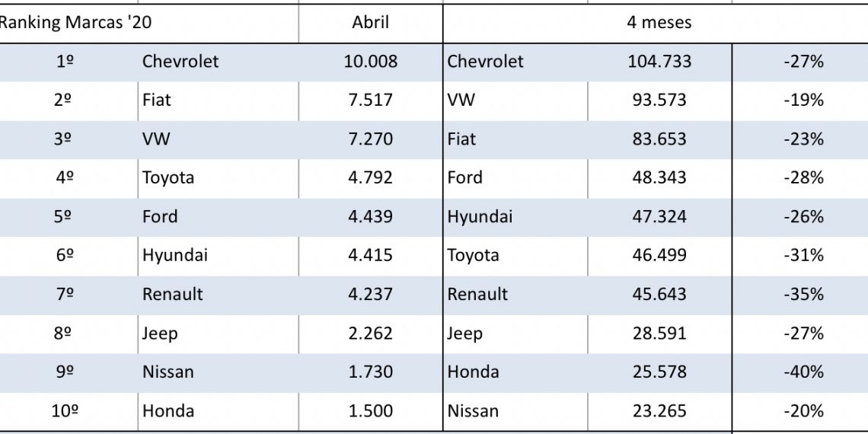
Task: Select the '10º' rank cell
Action: 65,411
